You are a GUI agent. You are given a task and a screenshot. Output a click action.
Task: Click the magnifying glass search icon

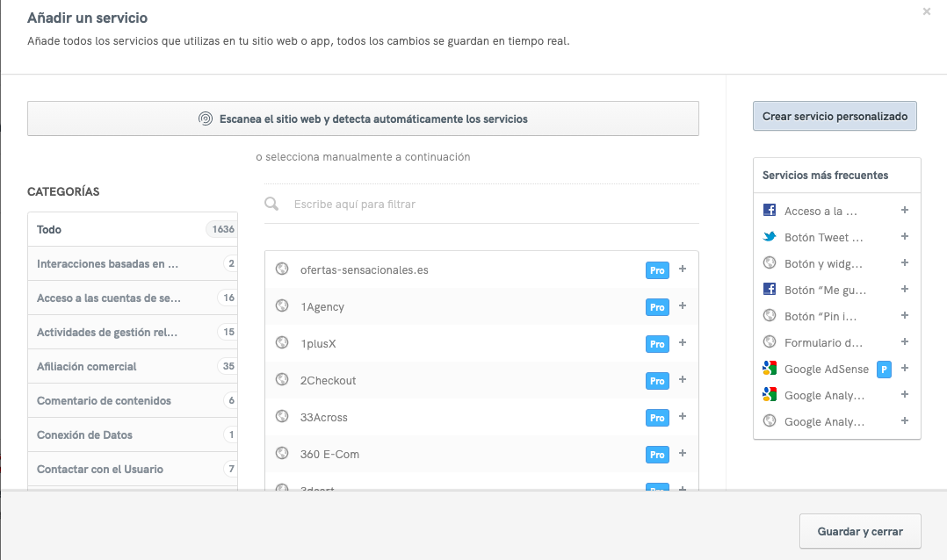tap(273, 205)
